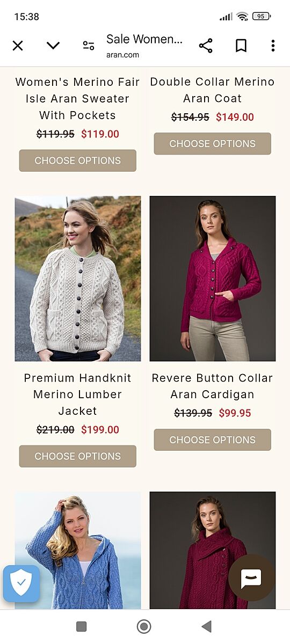
Task: Choose options for Revere Button Collar Cardigan
Action: (x=213, y=440)
